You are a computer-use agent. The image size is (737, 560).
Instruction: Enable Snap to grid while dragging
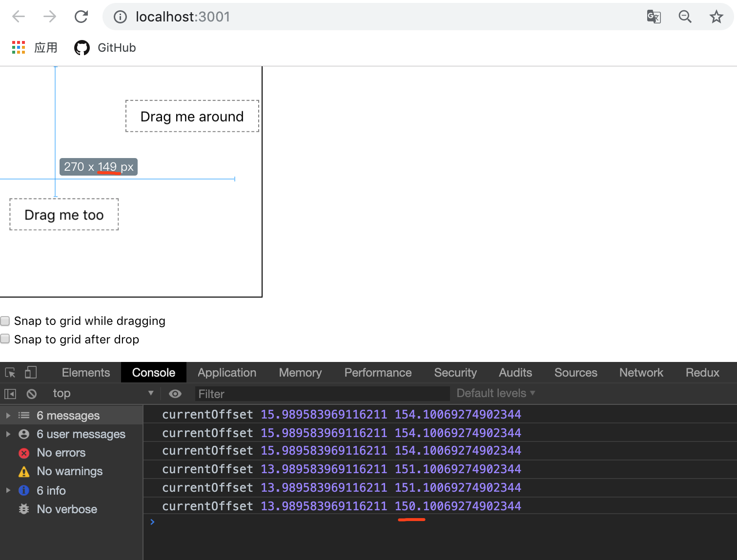5,320
